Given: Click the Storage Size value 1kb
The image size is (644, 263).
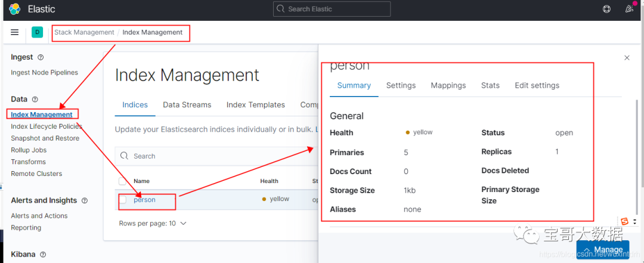Looking at the screenshot, I should tap(410, 190).
